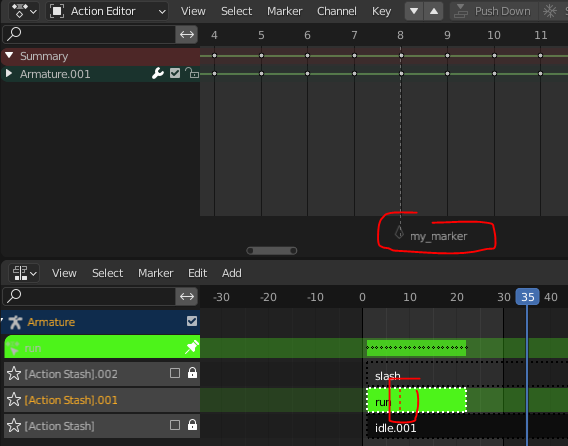Image resolution: width=568 pixels, height=446 pixels.
Task: Expand the Armature.001 channel group
Action: click(9, 74)
